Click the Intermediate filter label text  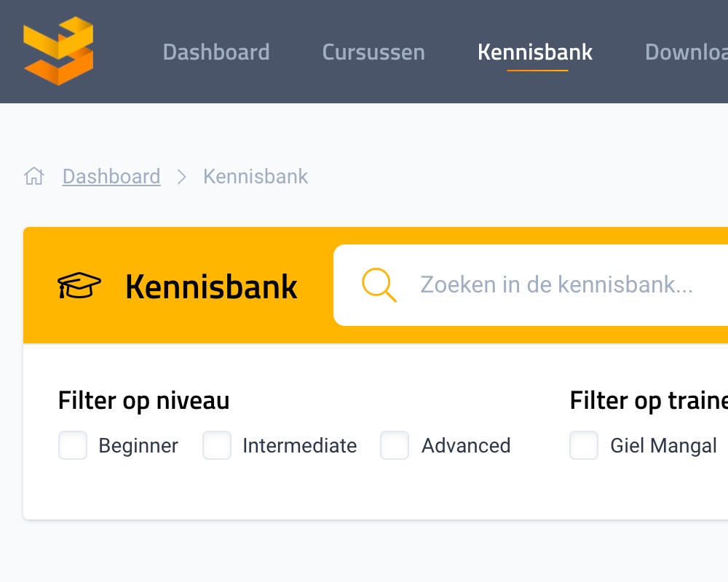[299, 445]
